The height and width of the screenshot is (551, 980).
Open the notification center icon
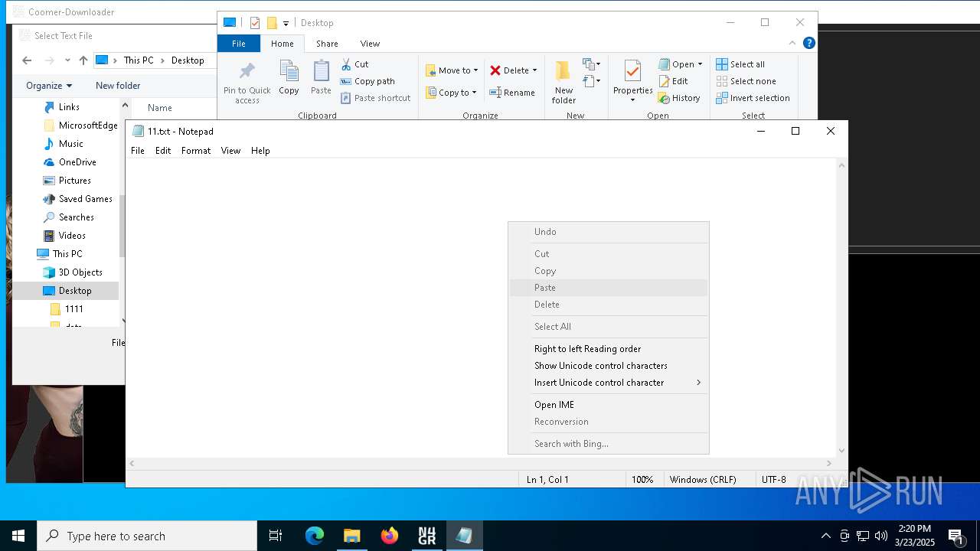(955, 536)
